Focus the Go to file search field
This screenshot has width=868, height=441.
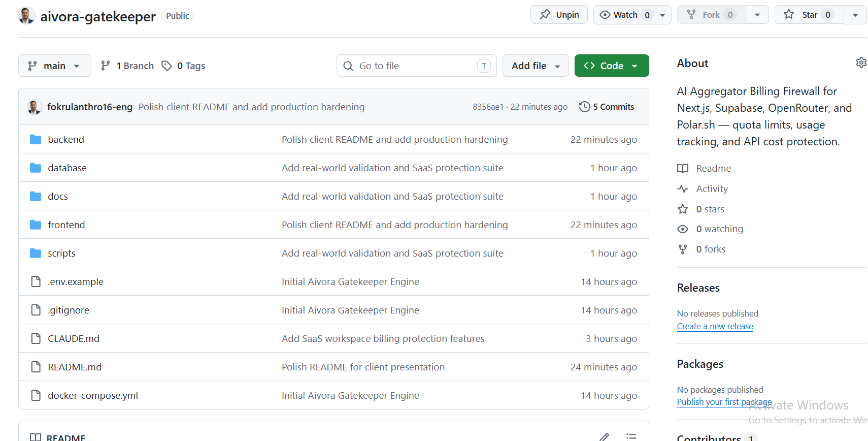[416, 66]
